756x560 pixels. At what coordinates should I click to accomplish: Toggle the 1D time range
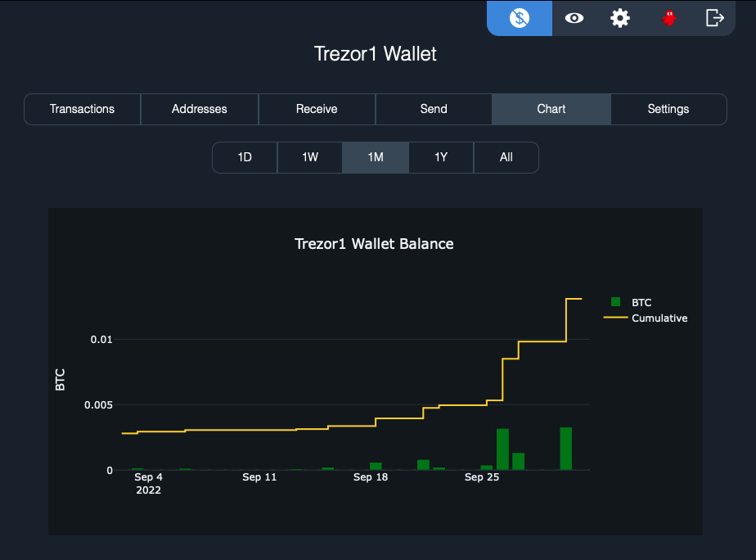tap(244, 157)
